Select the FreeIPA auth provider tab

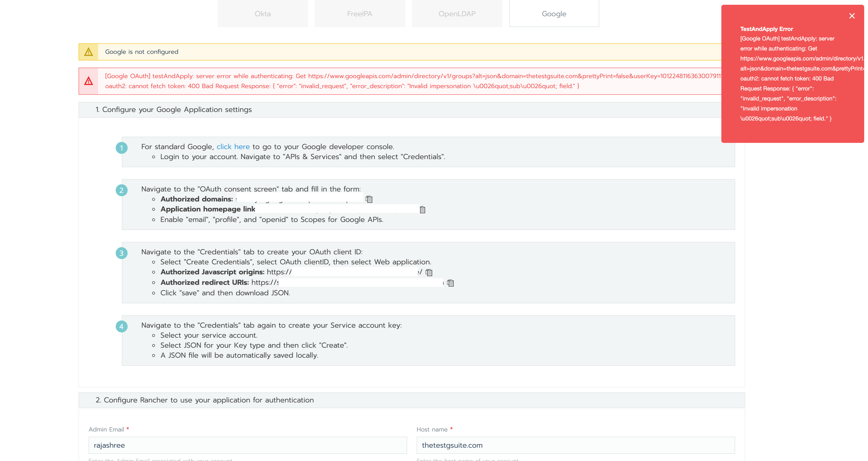359,14
